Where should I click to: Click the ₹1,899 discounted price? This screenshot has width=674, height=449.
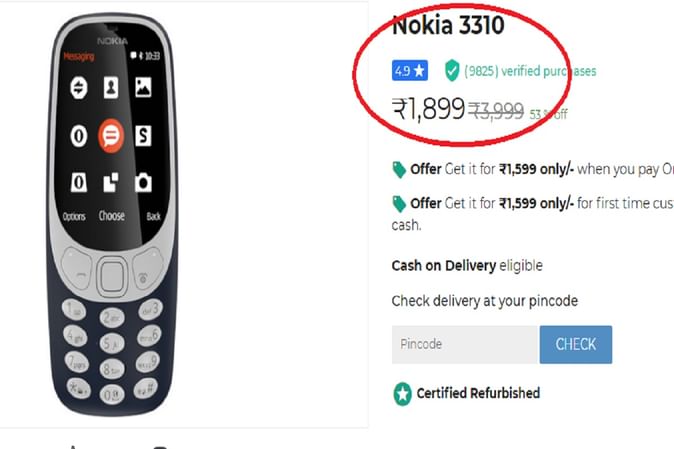click(429, 110)
